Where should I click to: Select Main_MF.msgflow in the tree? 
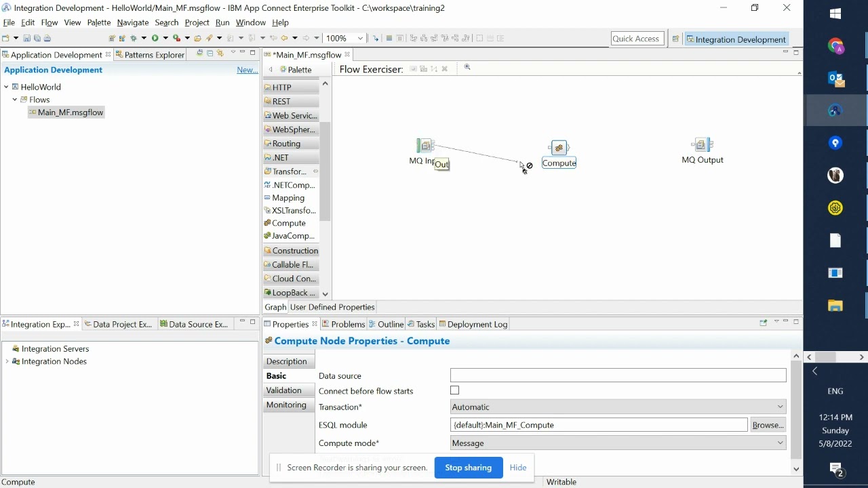66,113
